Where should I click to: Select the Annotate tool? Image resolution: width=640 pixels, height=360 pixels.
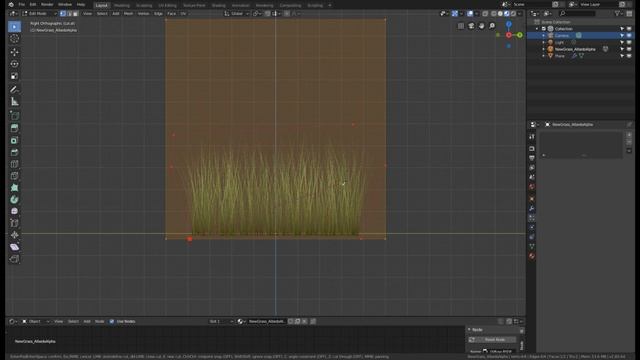[x=14, y=89]
